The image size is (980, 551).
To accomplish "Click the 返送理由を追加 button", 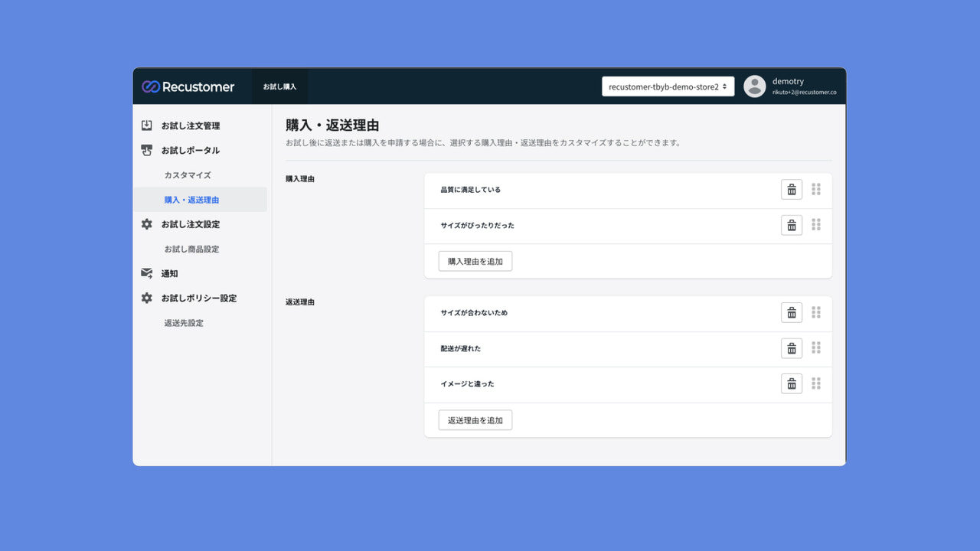I will click(475, 420).
